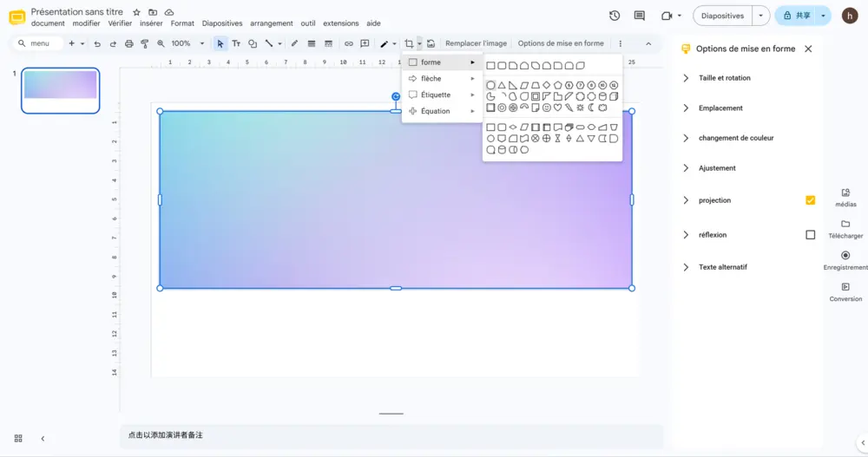Screen dimensions: 868x457
Task: Select the cube mask shape
Action: [x=614, y=96]
